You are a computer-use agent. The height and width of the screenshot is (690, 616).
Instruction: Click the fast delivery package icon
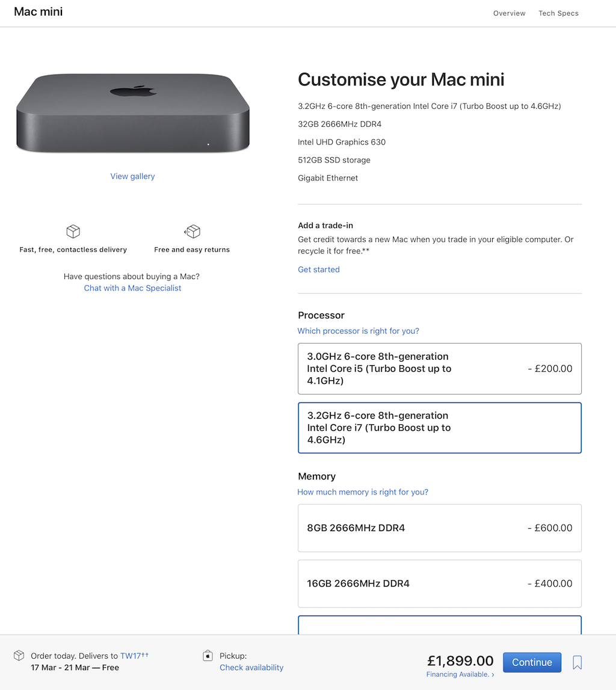point(73,232)
